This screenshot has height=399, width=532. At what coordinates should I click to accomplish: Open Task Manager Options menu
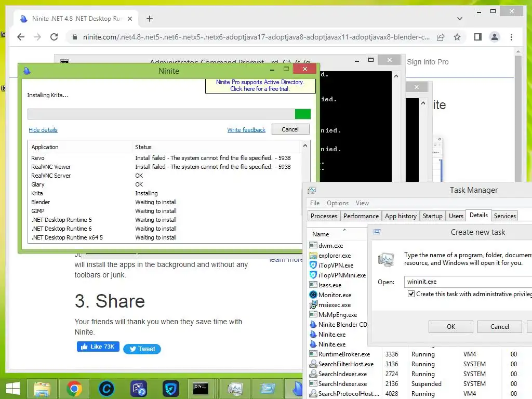tap(338, 203)
